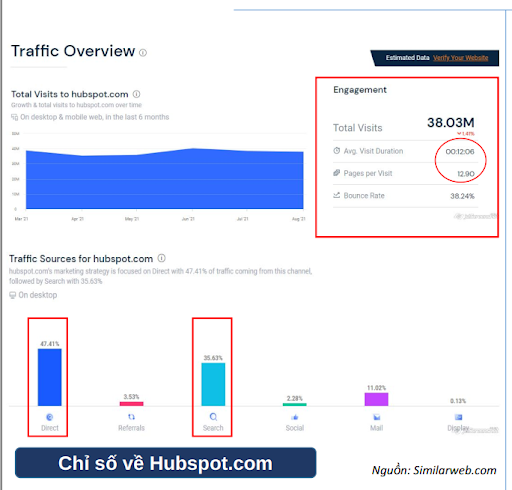
Task: Click the Traffic Overview heading
Action: (x=73, y=51)
